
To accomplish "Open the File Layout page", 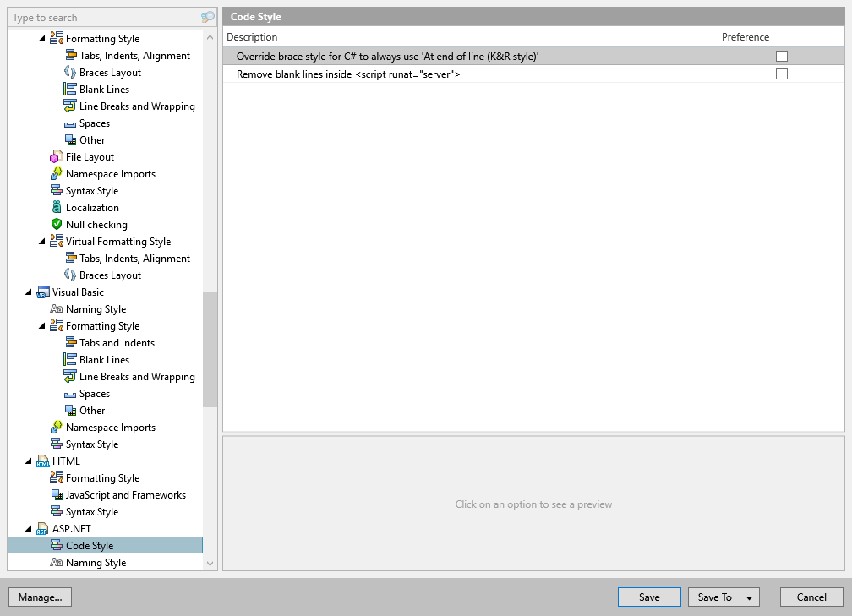I will point(90,157).
